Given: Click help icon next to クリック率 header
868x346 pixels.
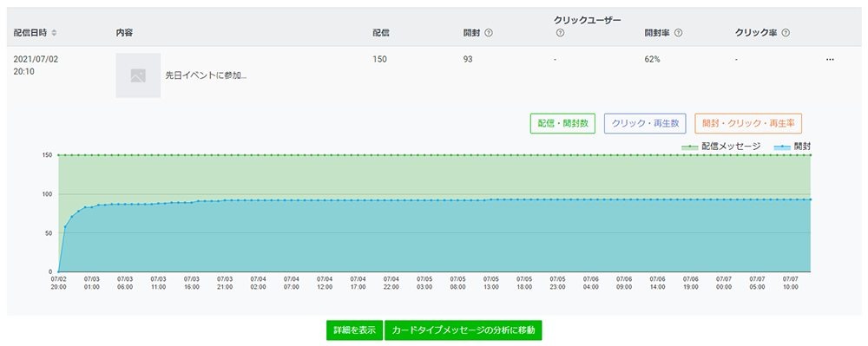Looking at the screenshot, I should tap(786, 33).
